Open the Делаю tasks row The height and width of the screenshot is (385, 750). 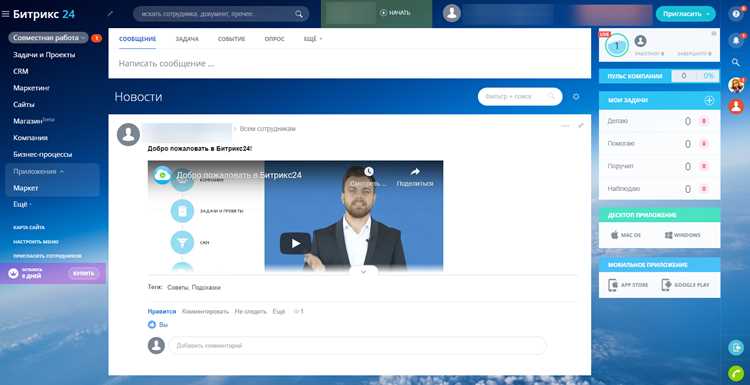click(x=659, y=121)
